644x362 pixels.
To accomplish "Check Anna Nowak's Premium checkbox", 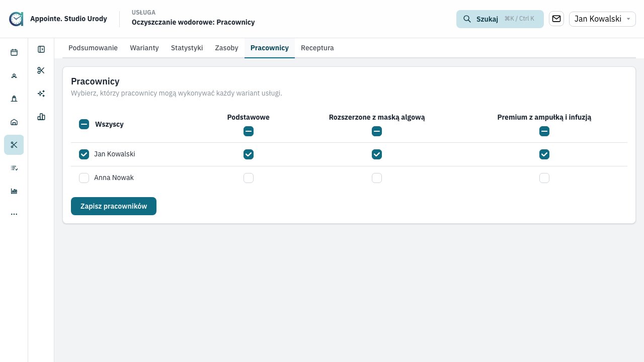I will coord(544,178).
